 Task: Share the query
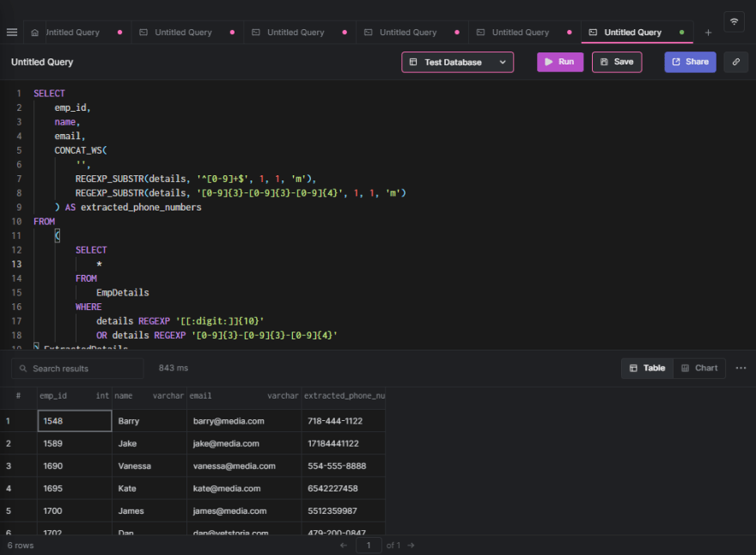tap(690, 62)
